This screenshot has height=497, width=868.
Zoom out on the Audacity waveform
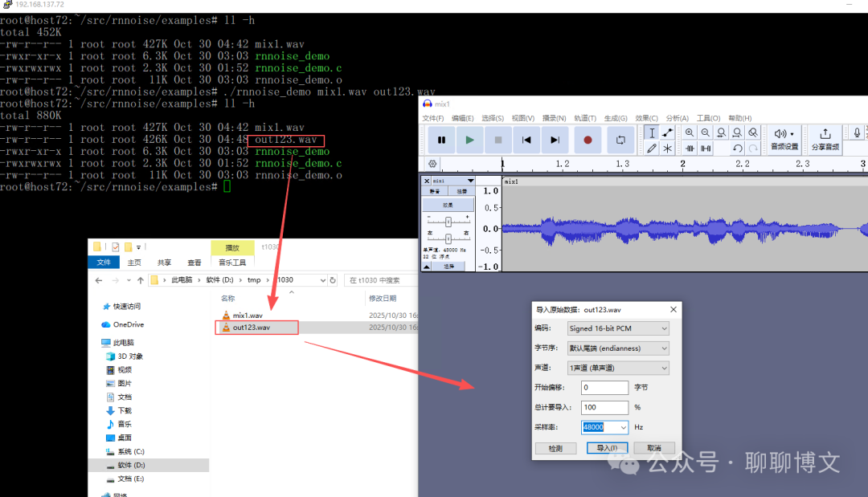(706, 132)
